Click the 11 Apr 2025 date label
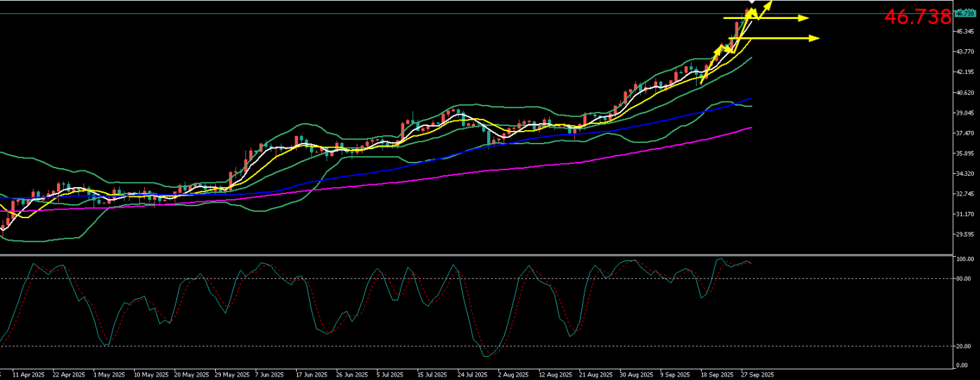This screenshot has height=380, width=980. pyautogui.click(x=28, y=375)
